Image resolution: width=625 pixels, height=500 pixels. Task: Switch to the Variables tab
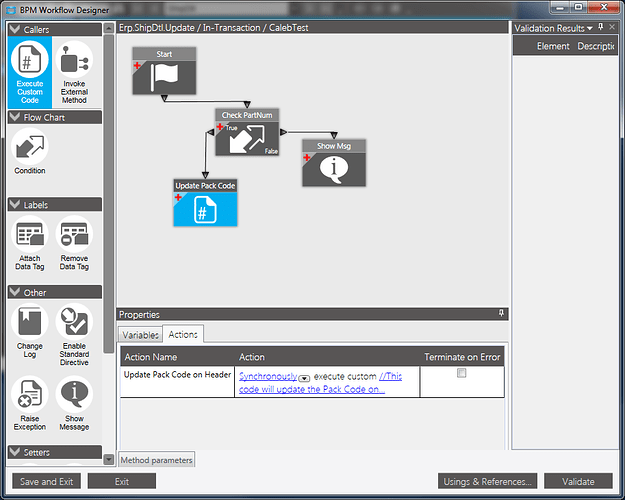click(x=140, y=335)
